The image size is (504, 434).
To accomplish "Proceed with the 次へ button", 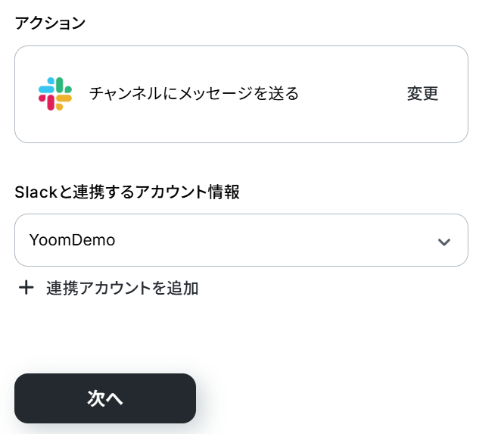I will pos(105,398).
